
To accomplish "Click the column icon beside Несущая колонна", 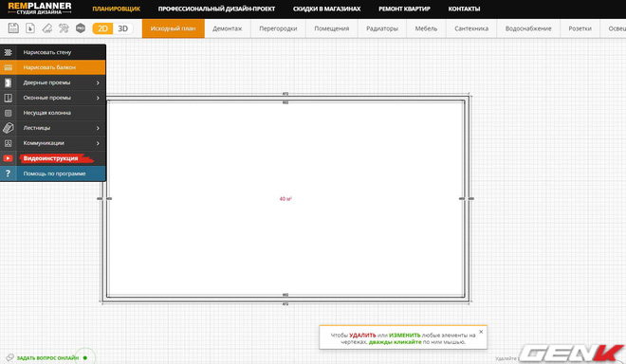I will (x=8, y=113).
